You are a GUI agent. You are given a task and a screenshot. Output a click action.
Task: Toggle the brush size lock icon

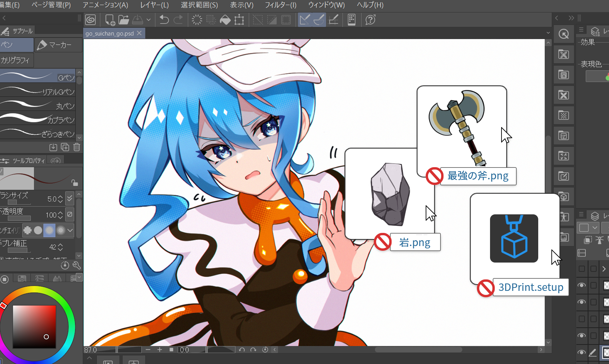click(74, 183)
